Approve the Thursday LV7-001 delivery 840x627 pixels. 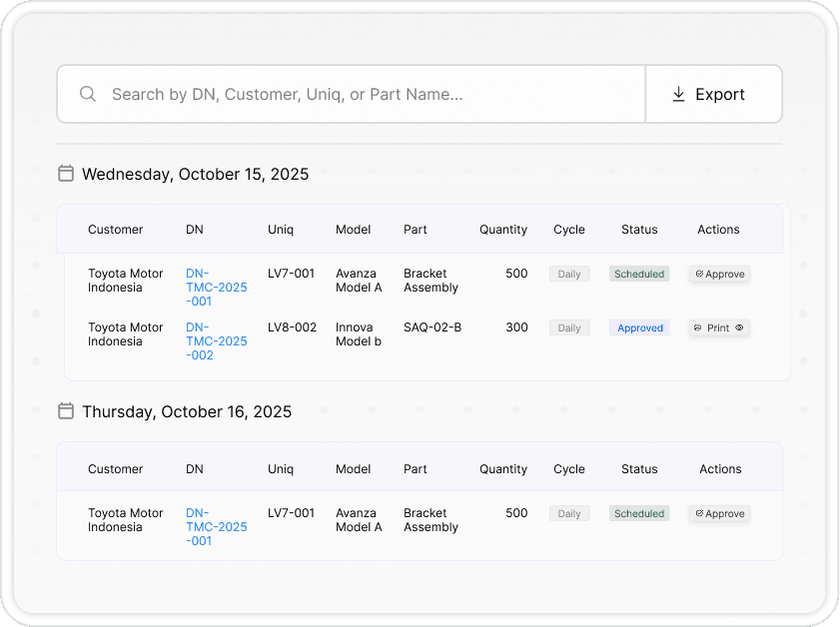tap(719, 513)
